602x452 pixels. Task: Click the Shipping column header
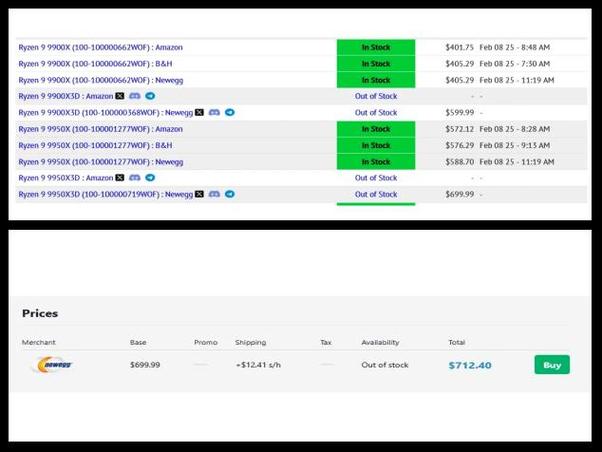point(250,342)
